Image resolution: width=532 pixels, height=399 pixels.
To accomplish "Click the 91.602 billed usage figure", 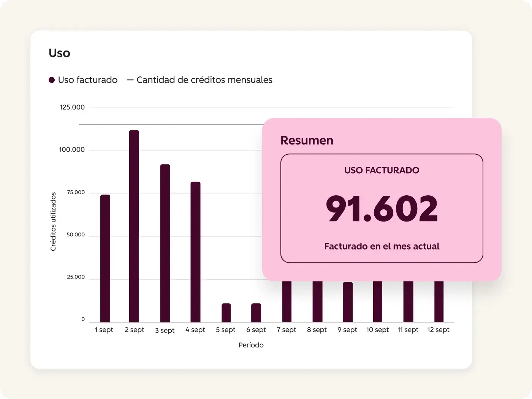I will (x=382, y=209).
